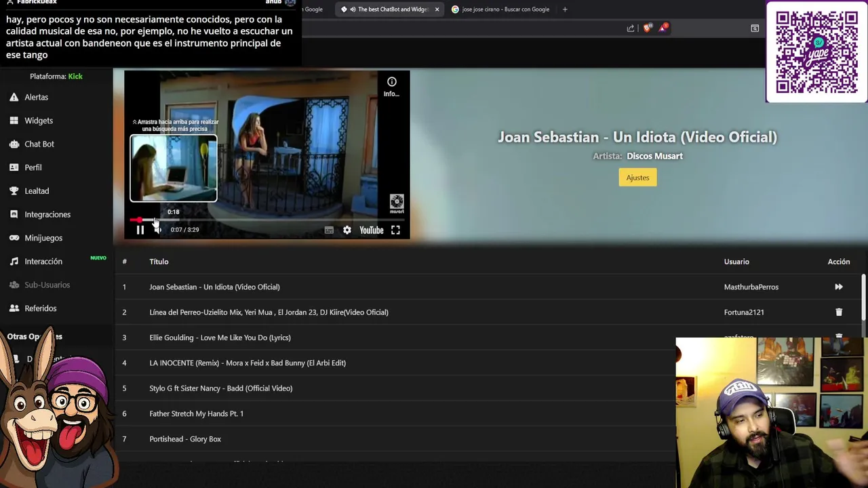Go to Perfil in the sidebar
This screenshot has height=488, width=868.
33,167
